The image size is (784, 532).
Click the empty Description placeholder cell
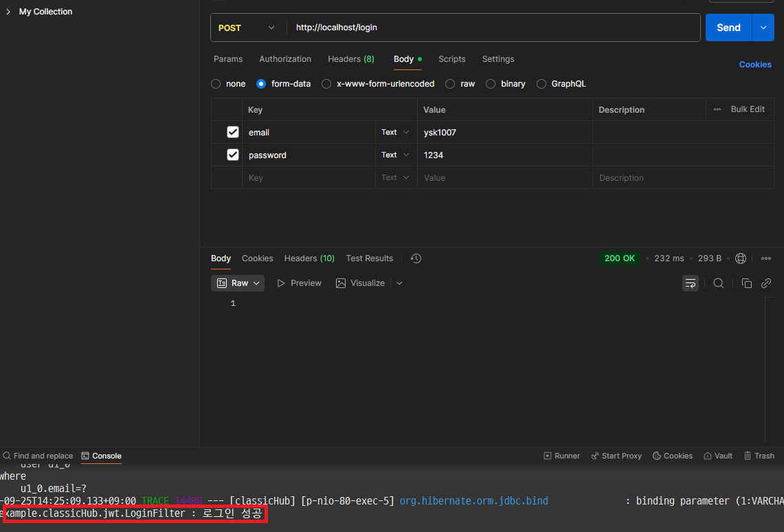point(683,177)
